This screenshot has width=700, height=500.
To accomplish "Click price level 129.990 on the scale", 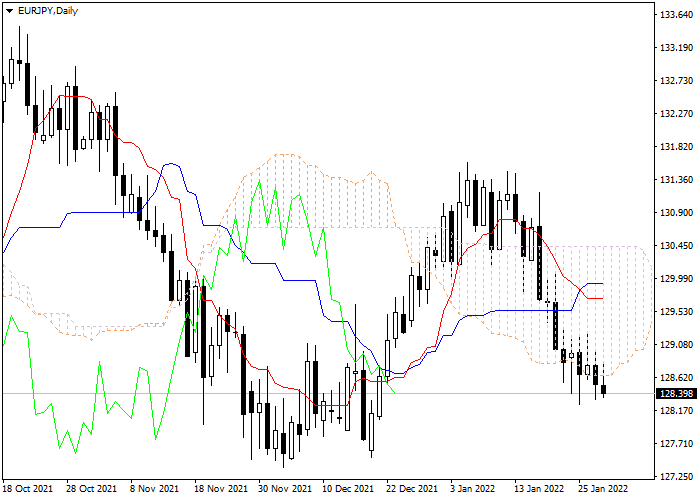I will point(677,279).
